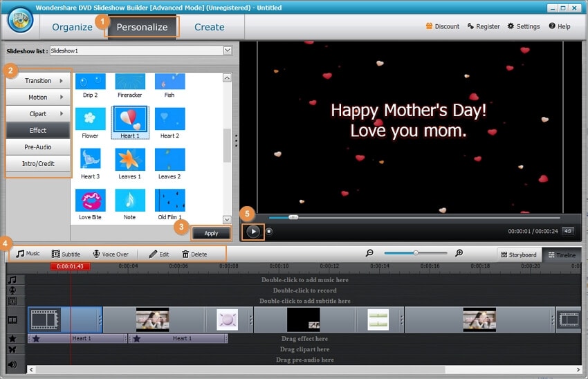The height and width of the screenshot is (379, 588).
Task: Click the application logo button
Action: click(x=21, y=19)
